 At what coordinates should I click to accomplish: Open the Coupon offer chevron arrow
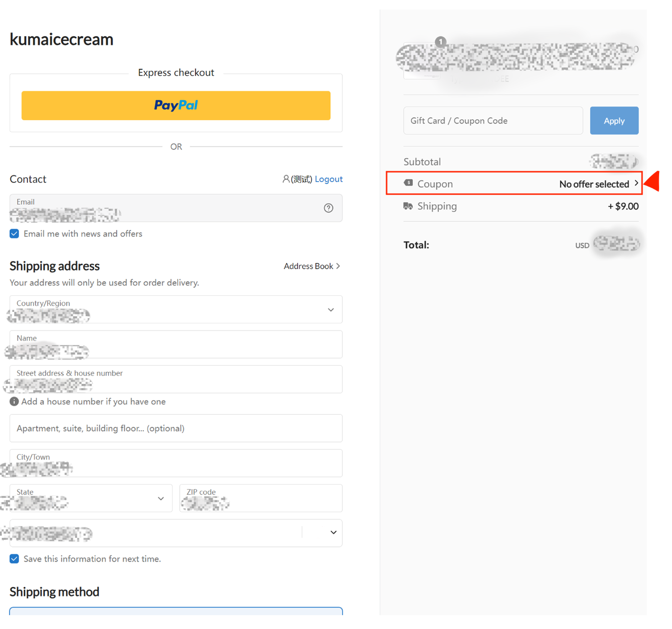click(636, 184)
